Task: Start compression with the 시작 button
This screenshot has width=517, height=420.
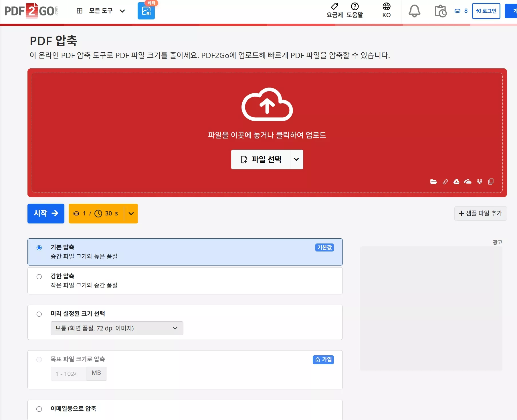Action: 45,213
